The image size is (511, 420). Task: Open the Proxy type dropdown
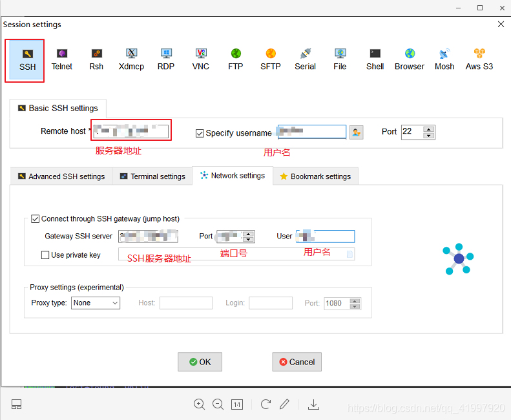tap(96, 303)
